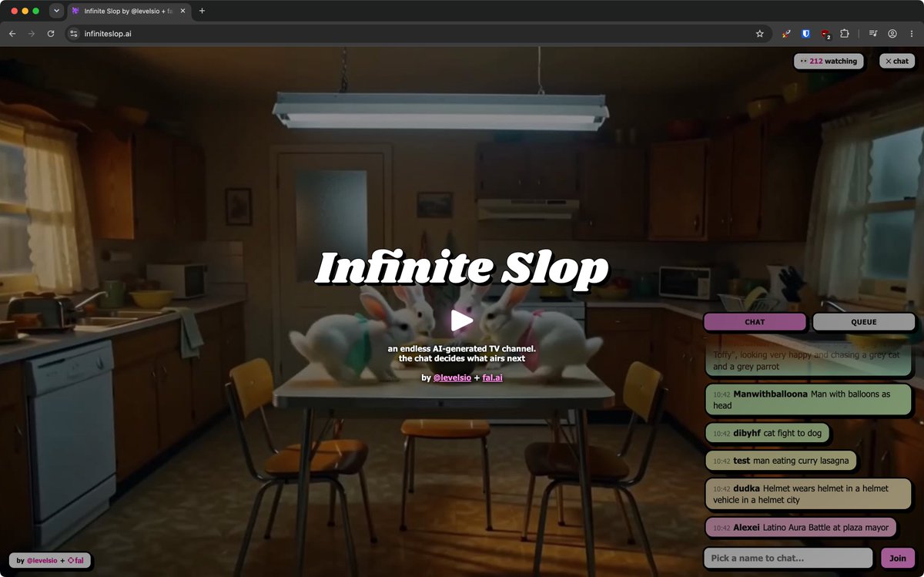Open the media controls icon in the toolbar
924x577 pixels.
coord(873,34)
